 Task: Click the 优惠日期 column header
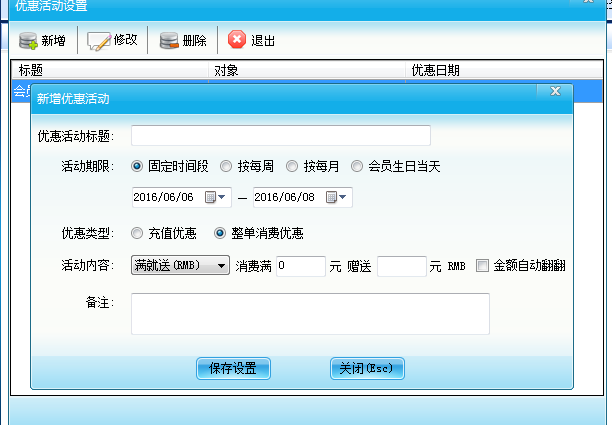504,70
